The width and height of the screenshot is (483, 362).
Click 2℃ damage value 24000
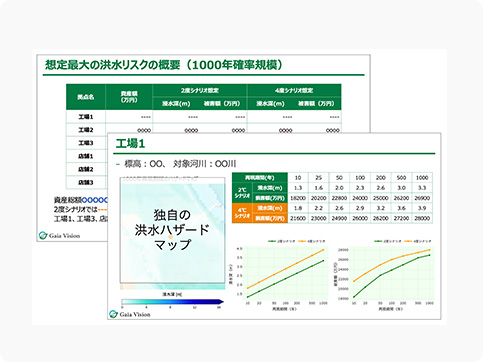(360, 198)
